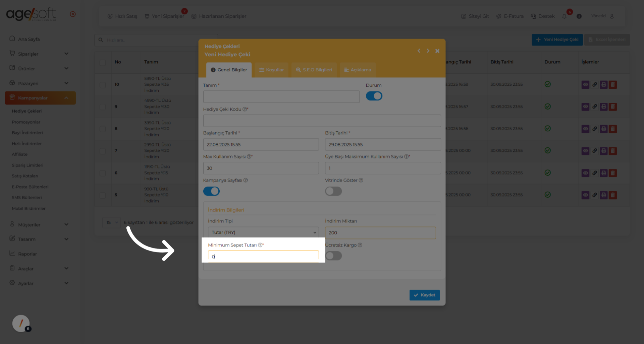644x344 pixels.
Task: Open the İndirim Tipi dropdown showing Tutar (TRY)
Action: (263, 232)
